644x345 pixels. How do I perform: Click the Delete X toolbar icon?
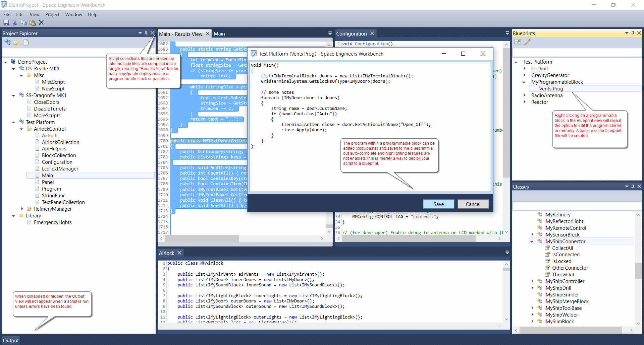pyautogui.click(x=41, y=22)
